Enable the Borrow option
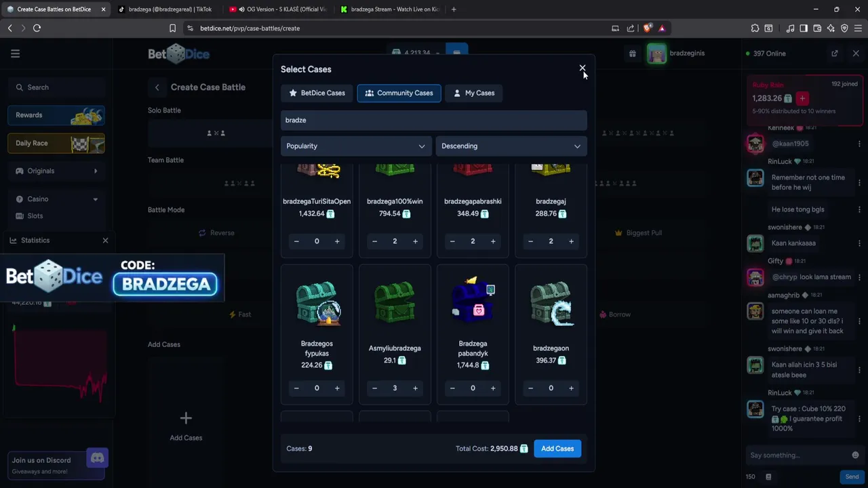The height and width of the screenshot is (488, 868). coord(614,314)
